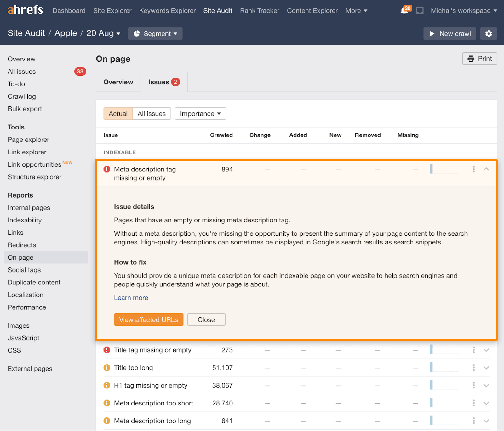Click warning icon beside H1 tag missing
Screen dimensions: 504x431
107,385
